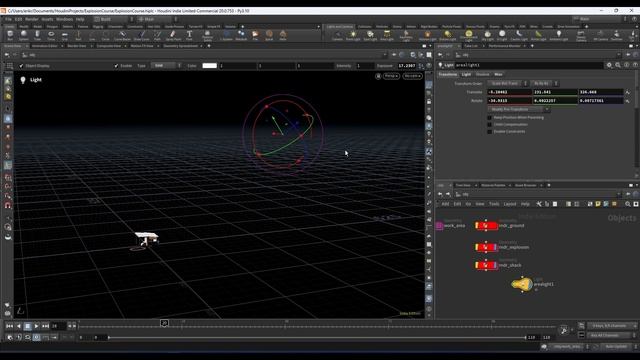This screenshot has height=360, width=640.
Task: Select the rndr_shack node
Action: click(x=486, y=265)
